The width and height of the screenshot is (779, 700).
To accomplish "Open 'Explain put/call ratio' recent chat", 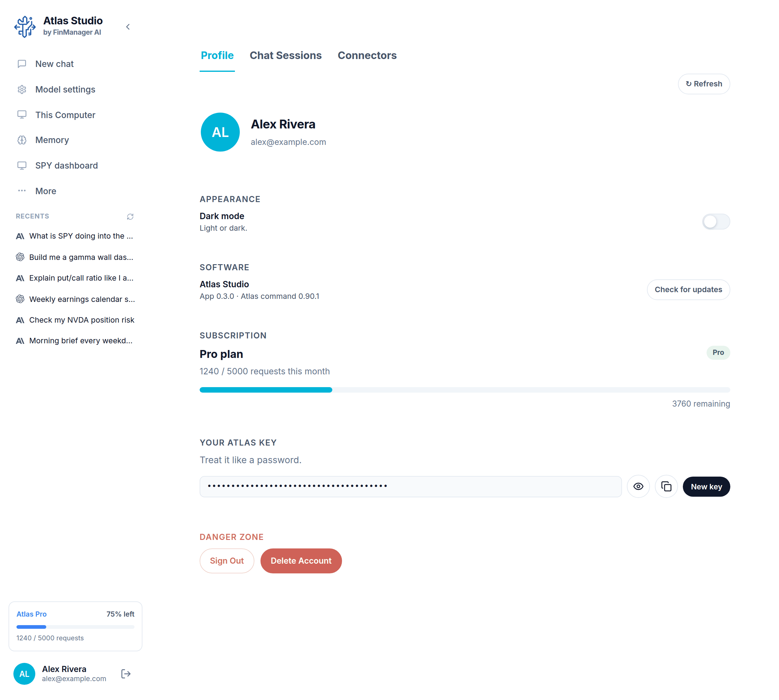I will pos(75,278).
